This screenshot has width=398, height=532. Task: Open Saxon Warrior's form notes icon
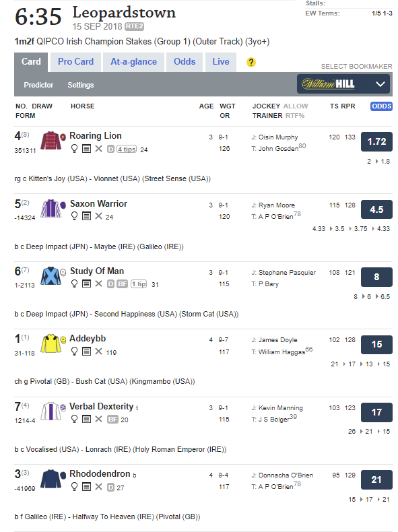[x=86, y=216]
